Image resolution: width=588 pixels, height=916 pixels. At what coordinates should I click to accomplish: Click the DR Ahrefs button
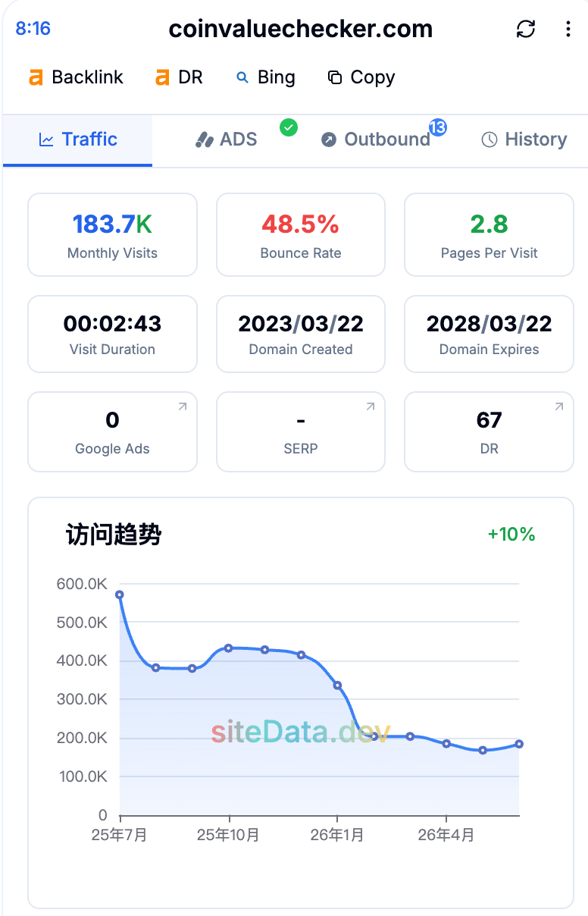[180, 77]
